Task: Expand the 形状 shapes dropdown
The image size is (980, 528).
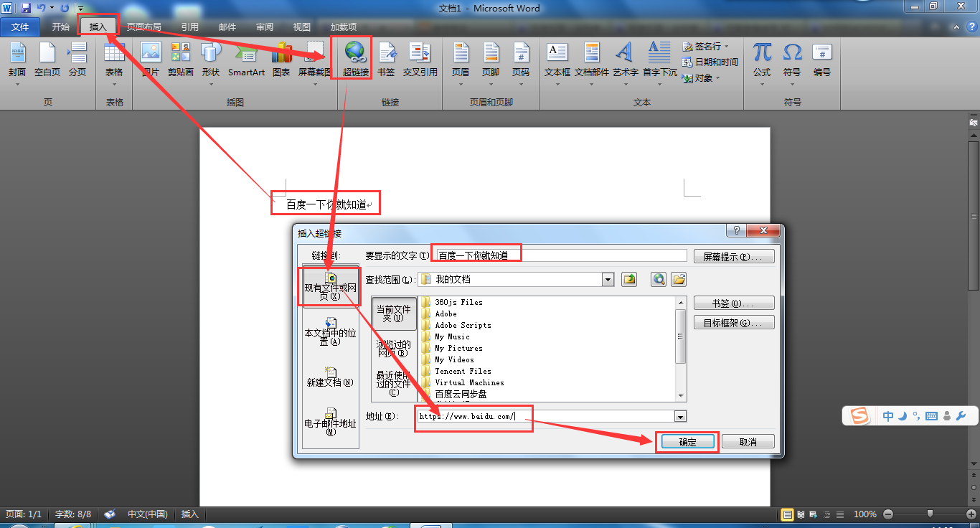Action: [x=210, y=84]
